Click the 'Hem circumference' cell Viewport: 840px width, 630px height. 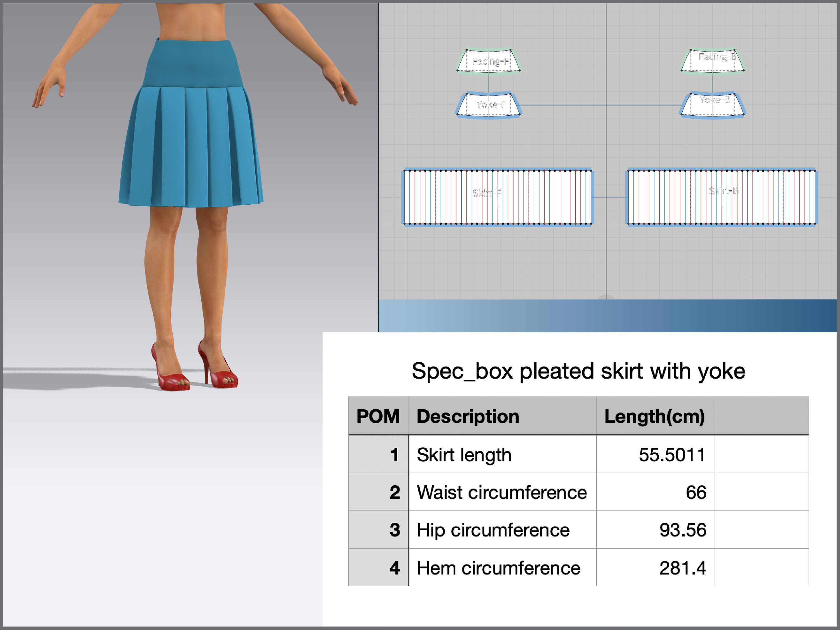point(502,567)
